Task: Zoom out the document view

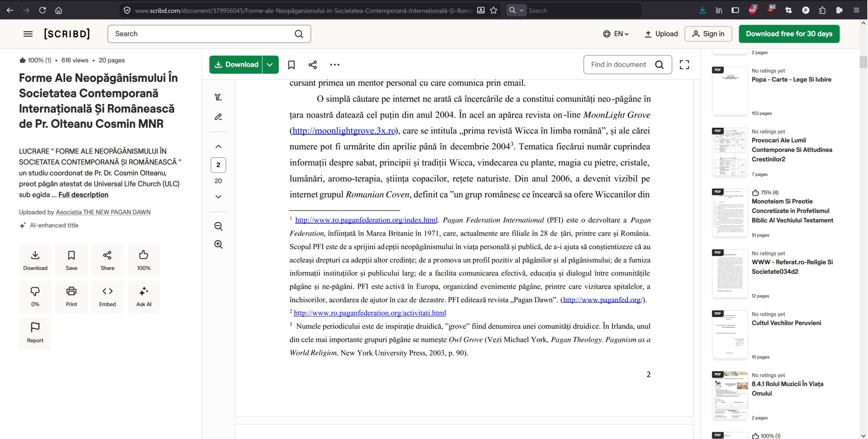Action: [x=218, y=226]
